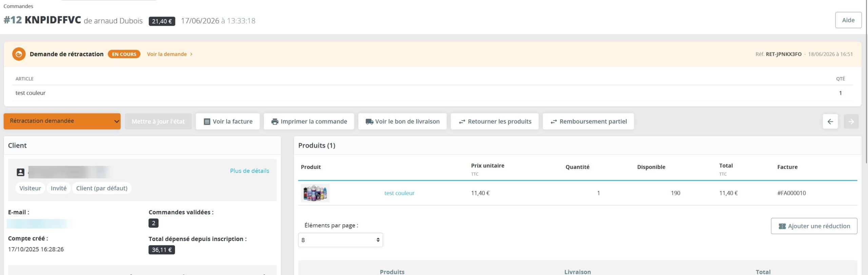
Task: Click 'Mettre à jour l'état' button
Action: pyautogui.click(x=158, y=121)
